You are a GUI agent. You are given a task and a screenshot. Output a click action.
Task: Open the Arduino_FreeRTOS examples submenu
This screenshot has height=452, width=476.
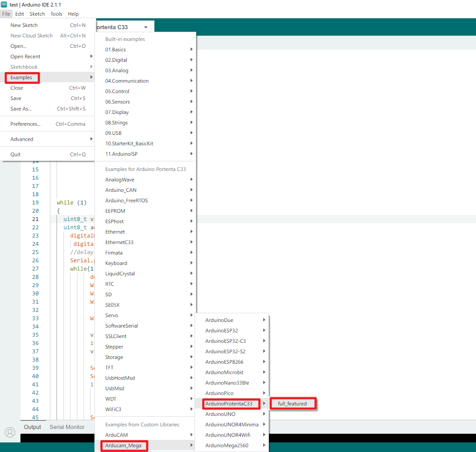click(x=145, y=201)
